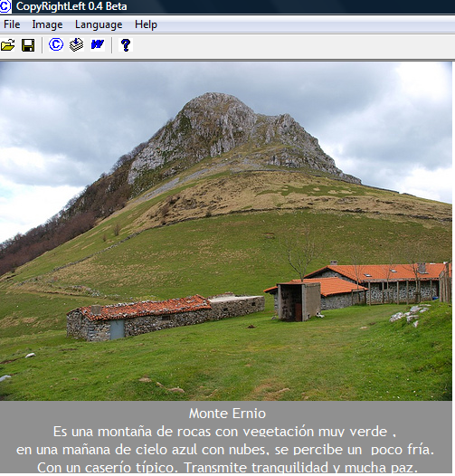Click the caption line starting "Con un caserío"
This screenshot has height=476, width=455.
click(x=227, y=467)
